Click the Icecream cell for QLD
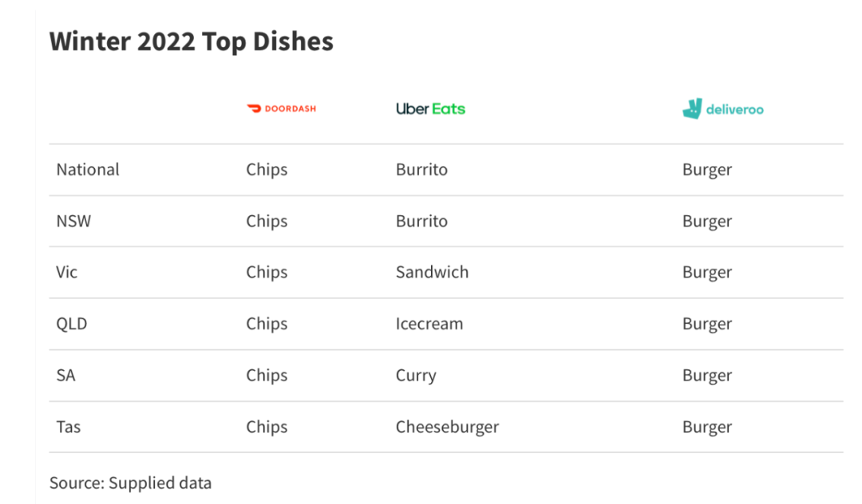The image size is (862, 504). click(x=429, y=324)
